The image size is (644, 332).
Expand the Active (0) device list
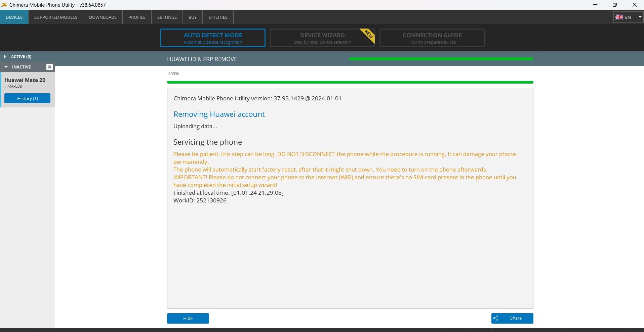click(5, 57)
